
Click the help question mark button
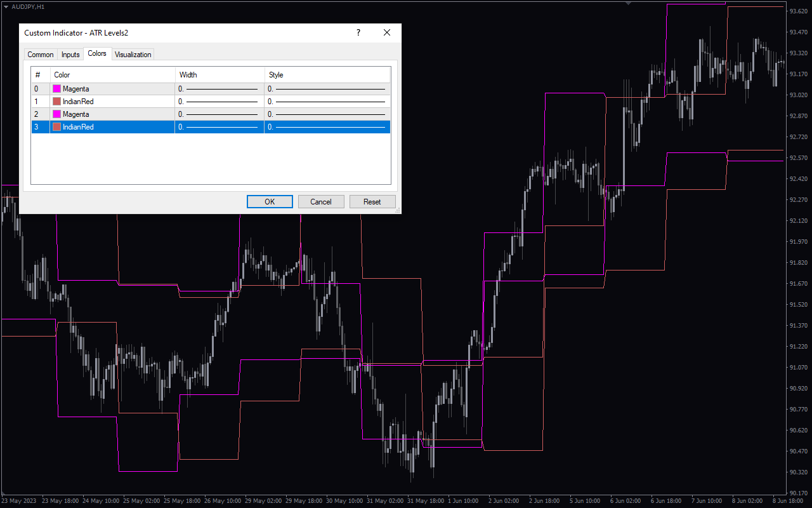(x=358, y=32)
